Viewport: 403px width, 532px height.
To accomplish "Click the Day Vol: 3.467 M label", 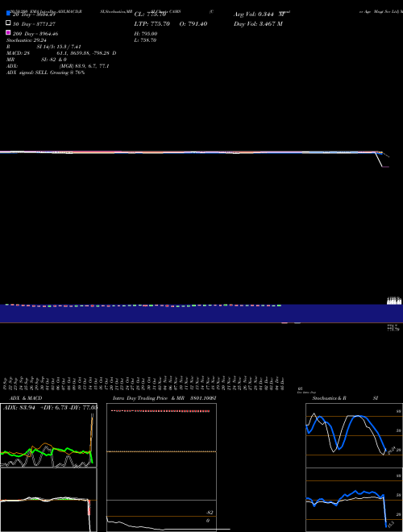I will coord(258,24).
